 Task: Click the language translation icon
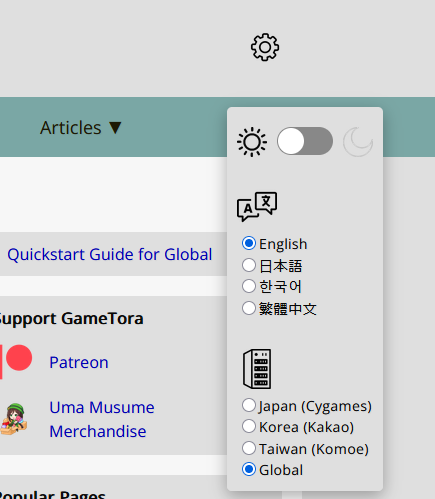click(257, 207)
